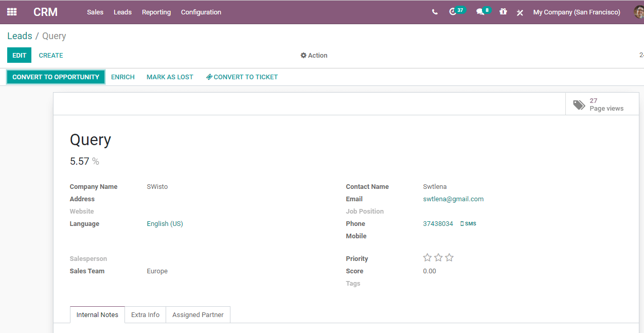644x333 pixels.
Task: Click MARK AS LOST button
Action: pyautogui.click(x=170, y=77)
